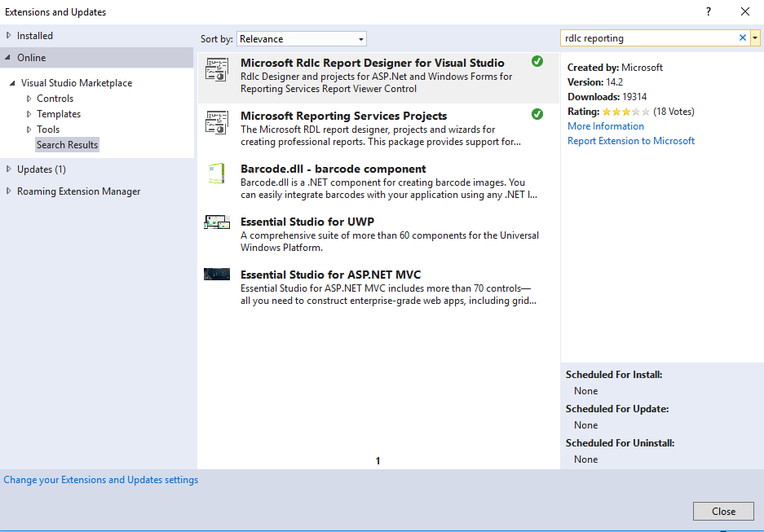Select Roaming Extension Manager
Image resolution: width=764 pixels, height=532 pixels.
pyautogui.click(x=79, y=191)
